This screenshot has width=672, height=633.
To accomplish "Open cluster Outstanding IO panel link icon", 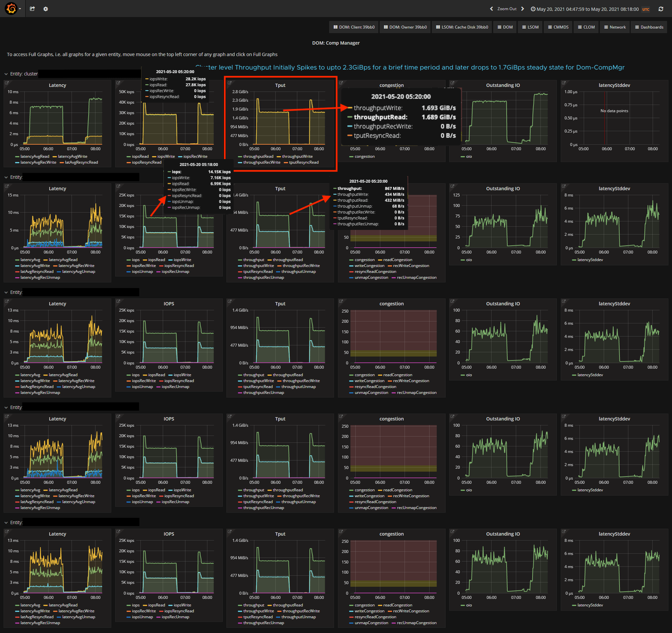I will (x=452, y=83).
